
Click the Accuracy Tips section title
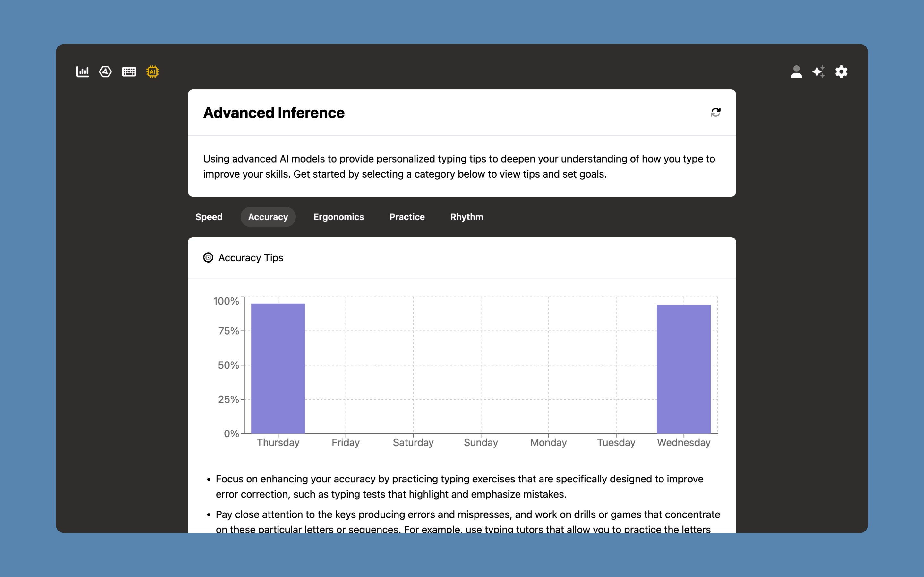[251, 258]
